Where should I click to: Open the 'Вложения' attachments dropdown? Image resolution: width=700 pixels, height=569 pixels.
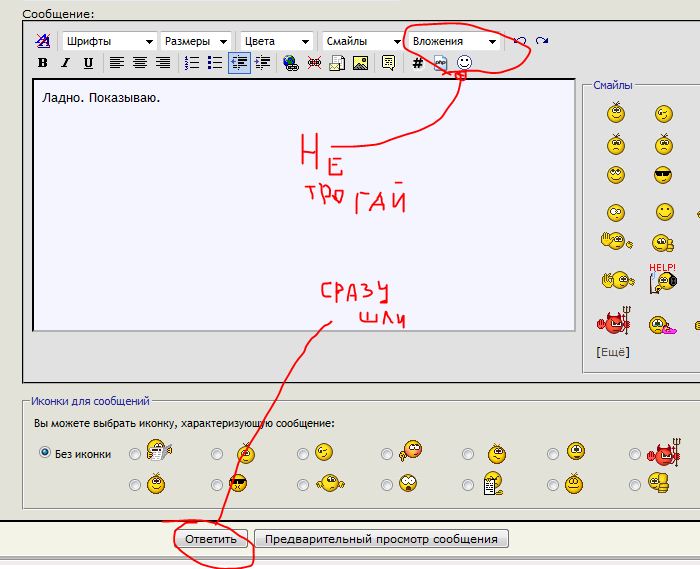coord(452,42)
